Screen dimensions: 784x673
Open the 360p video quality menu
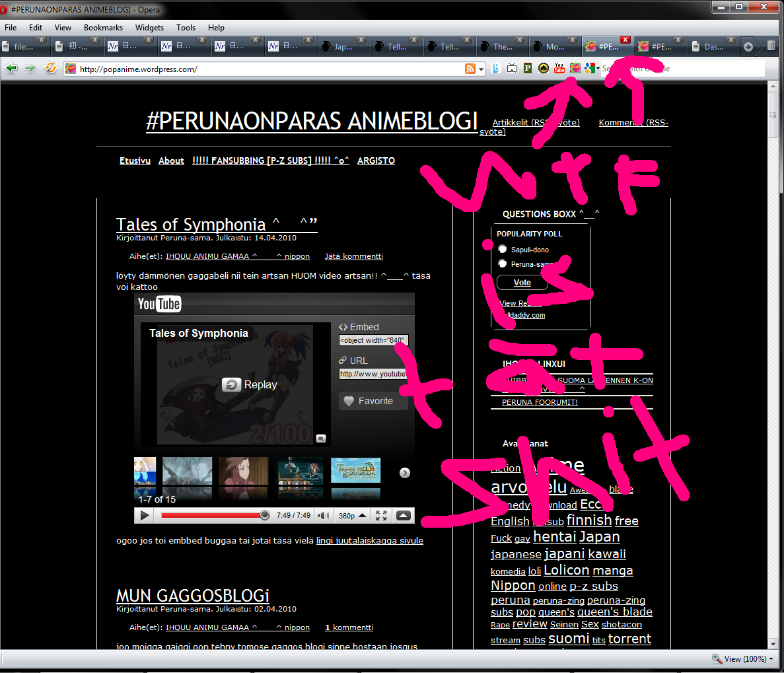point(351,516)
